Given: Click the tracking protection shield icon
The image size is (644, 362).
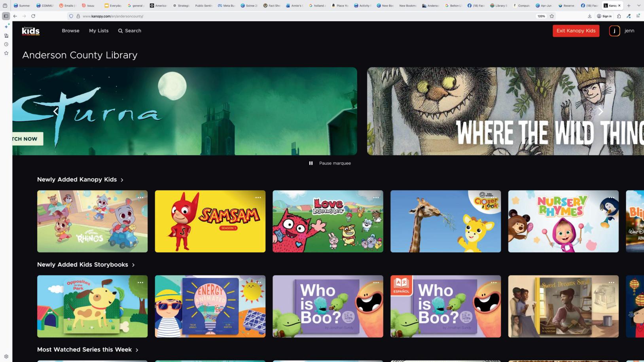Looking at the screenshot, I should tap(71, 16).
